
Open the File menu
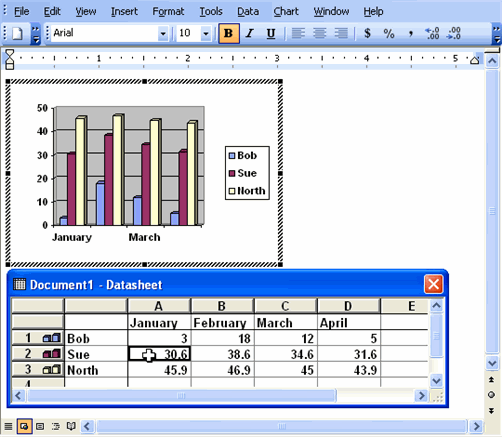tap(21, 11)
